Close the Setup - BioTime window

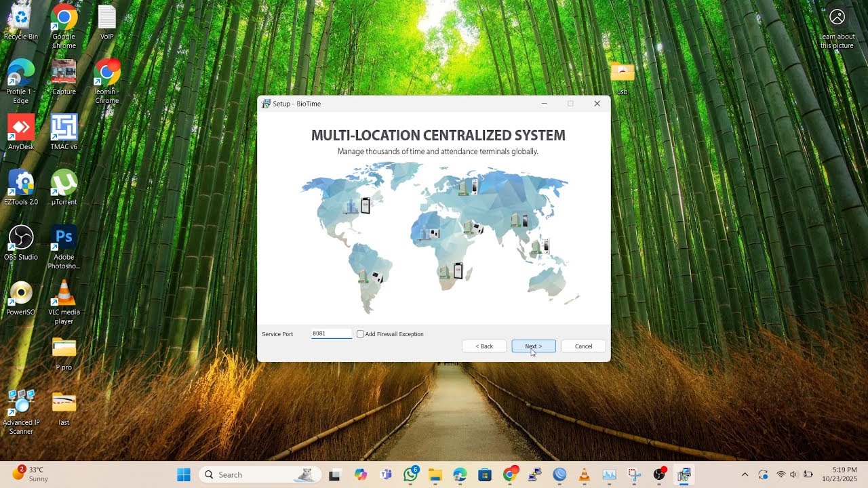coord(597,104)
